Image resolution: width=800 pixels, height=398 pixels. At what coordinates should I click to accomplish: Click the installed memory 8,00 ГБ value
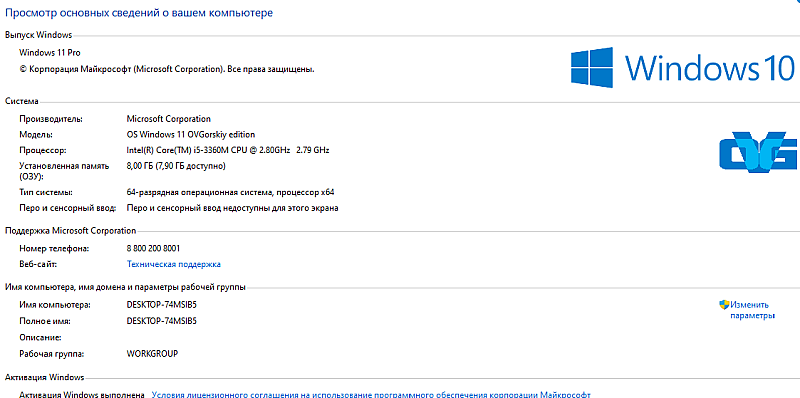(176, 166)
